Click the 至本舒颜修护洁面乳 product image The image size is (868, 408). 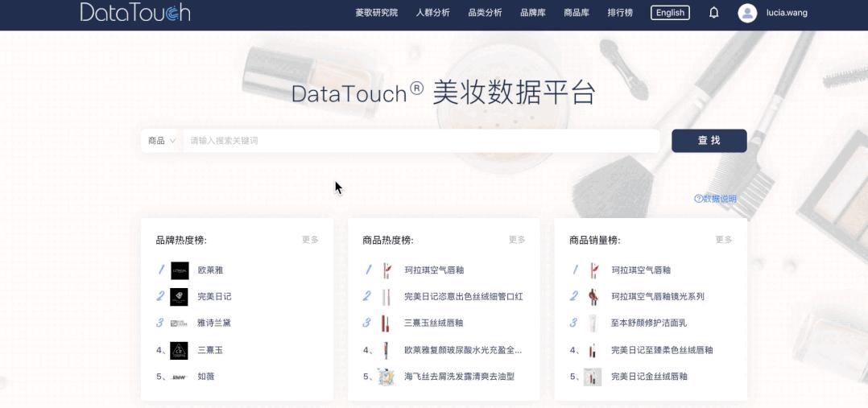[x=593, y=324]
